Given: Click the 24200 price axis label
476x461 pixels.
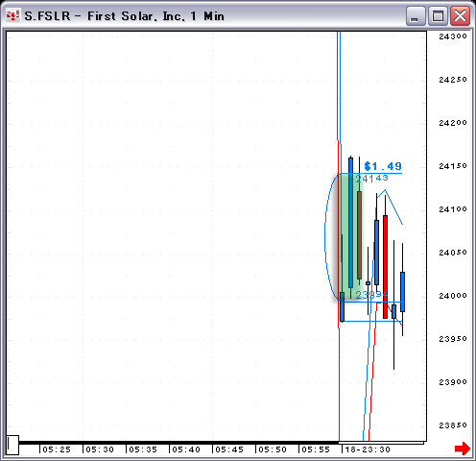Looking at the screenshot, I should click(x=453, y=123).
